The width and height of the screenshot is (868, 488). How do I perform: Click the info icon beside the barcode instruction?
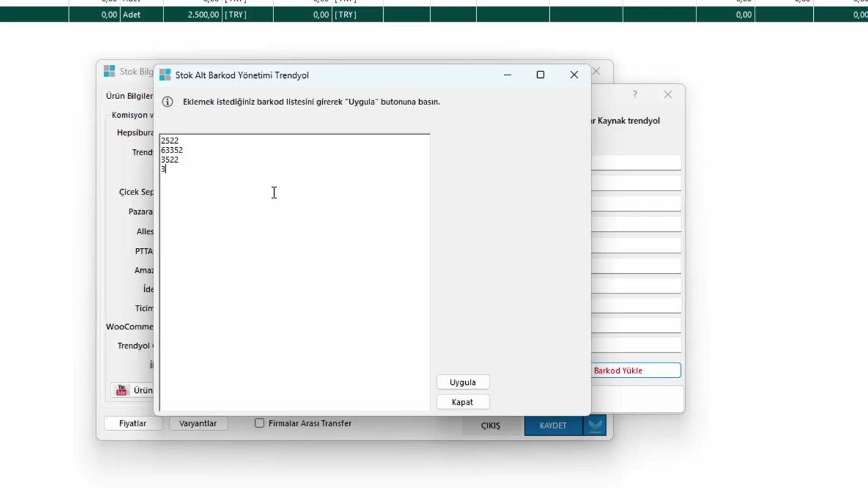[x=167, y=102]
